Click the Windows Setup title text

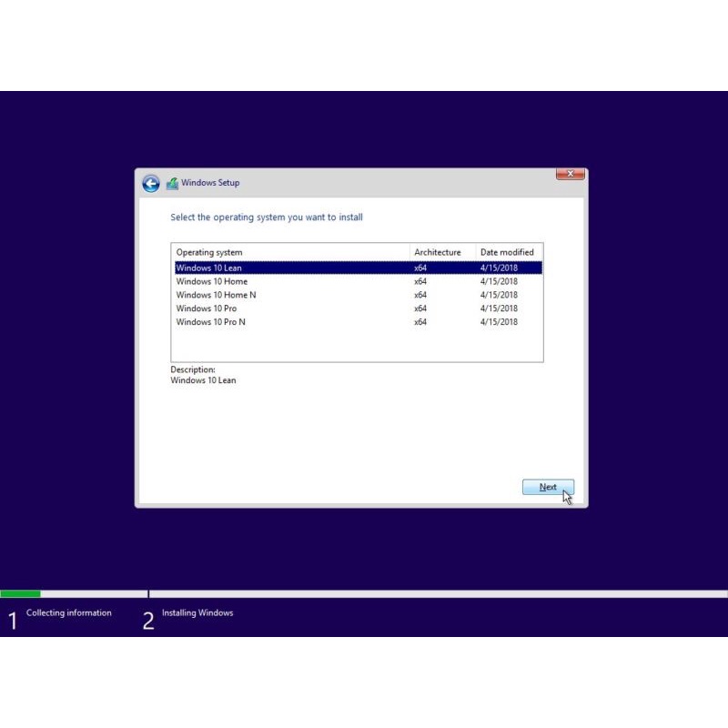pyautogui.click(x=210, y=183)
